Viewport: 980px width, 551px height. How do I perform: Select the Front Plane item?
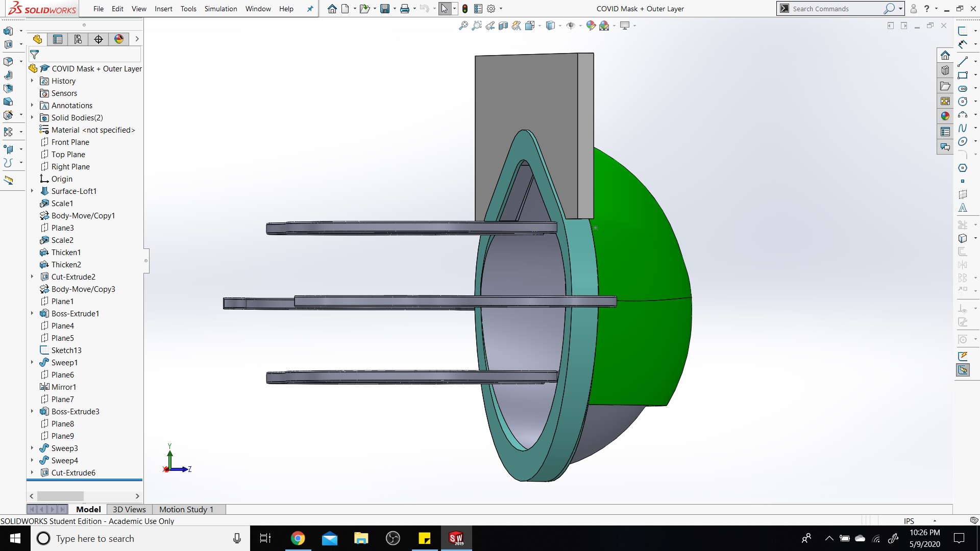pyautogui.click(x=70, y=142)
